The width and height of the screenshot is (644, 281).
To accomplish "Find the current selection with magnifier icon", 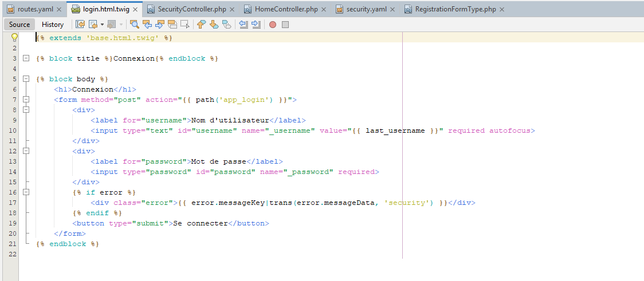I will click(134, 25).
